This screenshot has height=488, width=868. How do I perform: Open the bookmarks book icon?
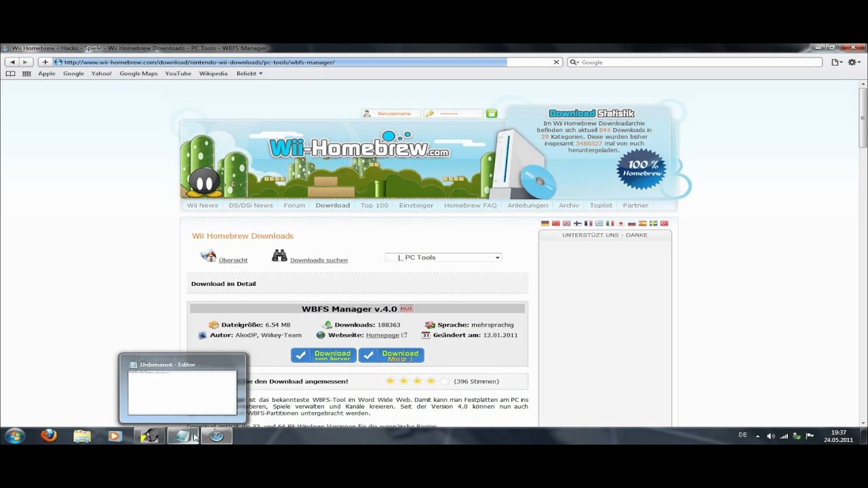(10, 73)
